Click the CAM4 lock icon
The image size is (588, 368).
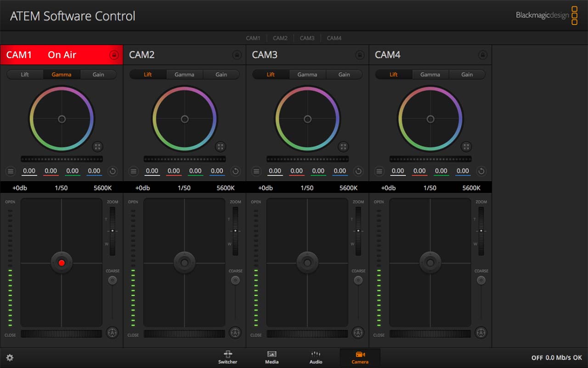coord(482,55)
